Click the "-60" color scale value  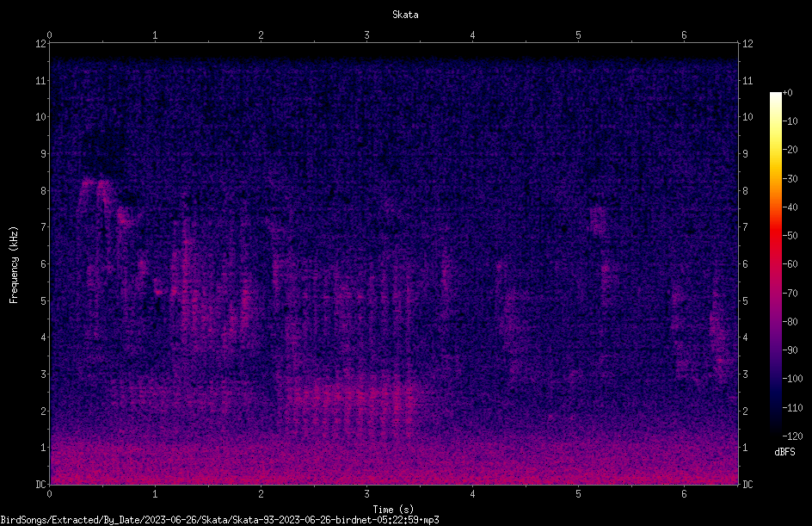tap(790, 264)
